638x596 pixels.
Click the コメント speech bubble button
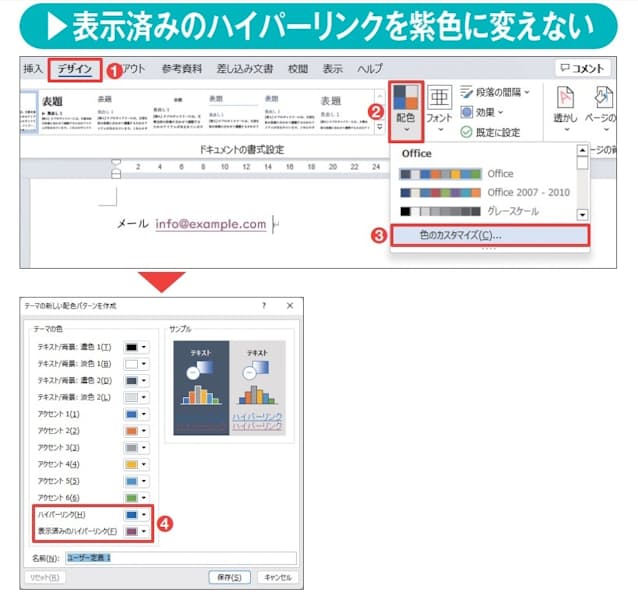[x=582, y=68]
